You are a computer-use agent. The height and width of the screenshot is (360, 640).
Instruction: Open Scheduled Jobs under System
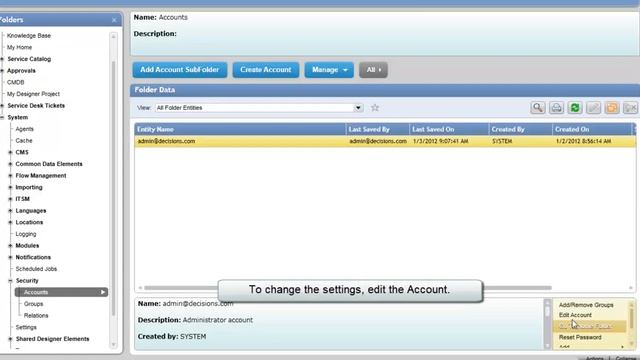[x=36, y=269]
